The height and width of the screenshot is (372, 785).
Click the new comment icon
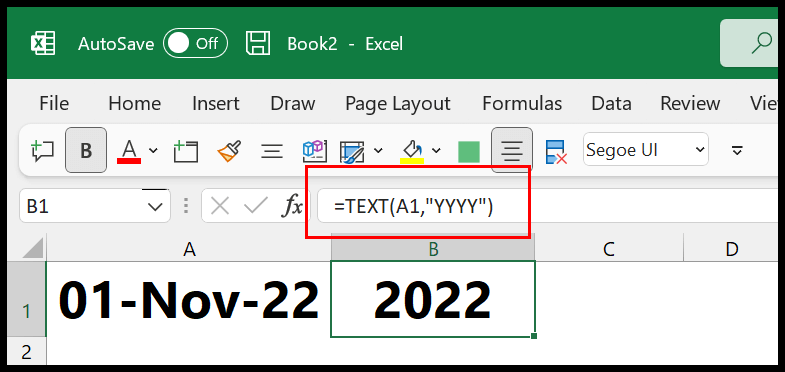(43, 150)
